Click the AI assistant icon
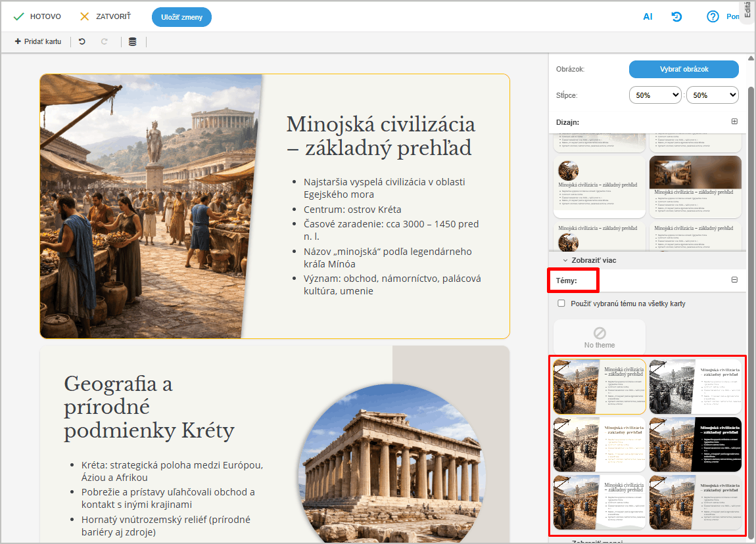 coord(648,17)
